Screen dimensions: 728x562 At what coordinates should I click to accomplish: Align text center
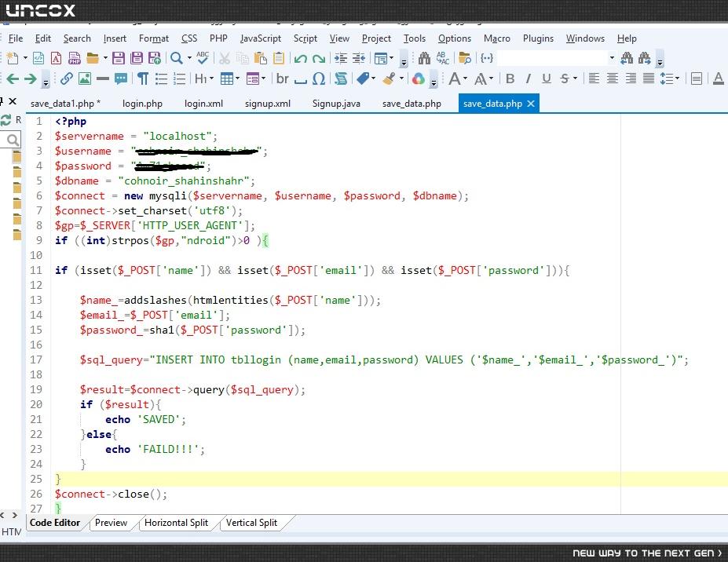tap(613, 78)
